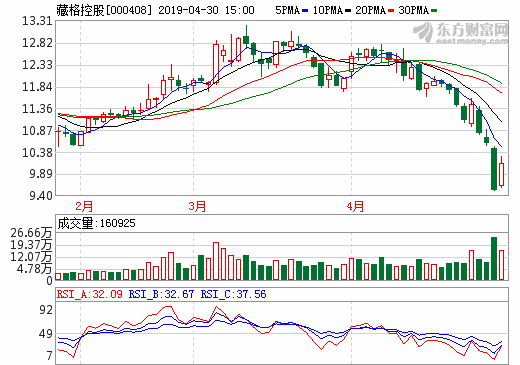Click the 92 RSI axis label
This screenshot has height=365, width=520.
coord(46,310)
